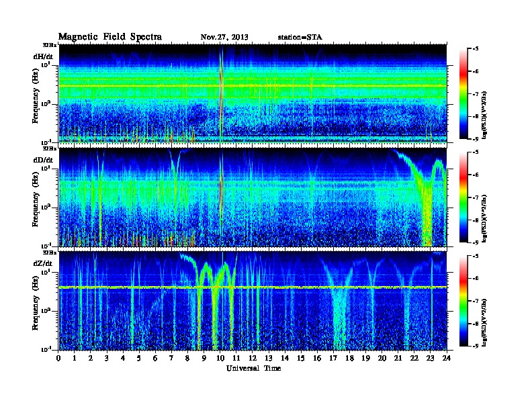The image size is (532, 411).
Task: Click the "32Hz" label atop dH/dt panel
Action: (50, 45)
